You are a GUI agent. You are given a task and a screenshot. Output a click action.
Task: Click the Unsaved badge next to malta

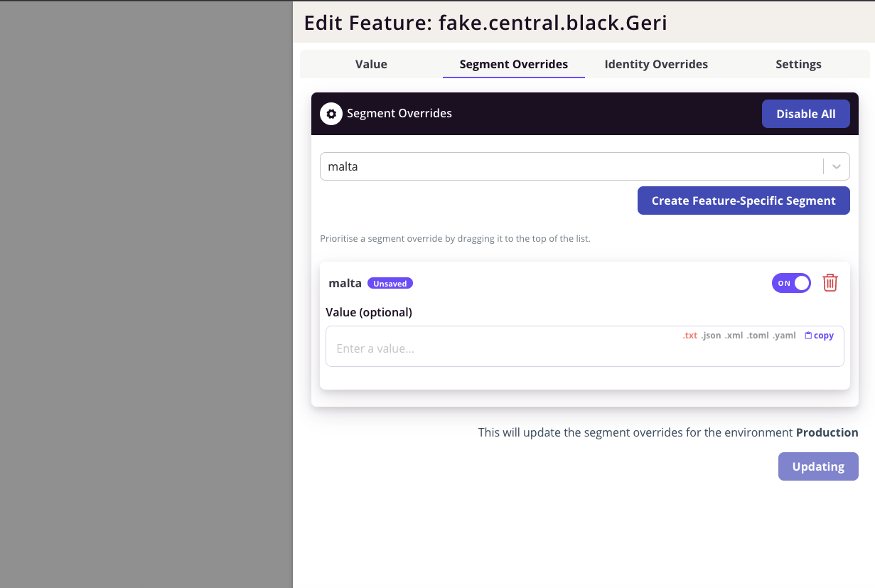pyautogui.click(x=390, y=282)
